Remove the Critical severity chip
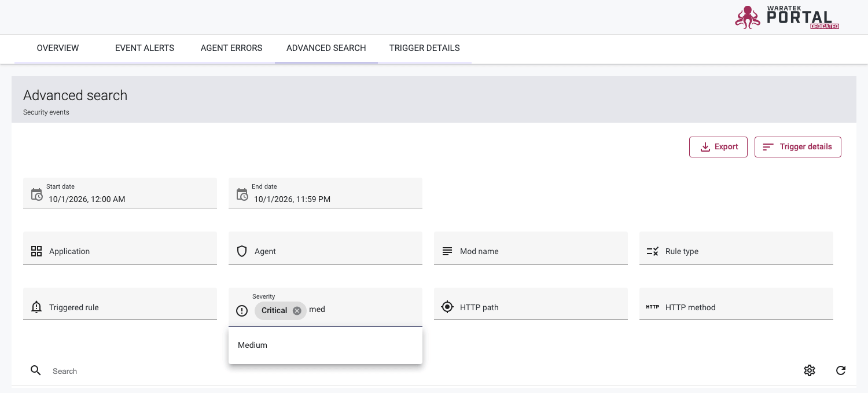Image resolution: width=868 pixels, height=393 pixels. click(x=297, y=311)
